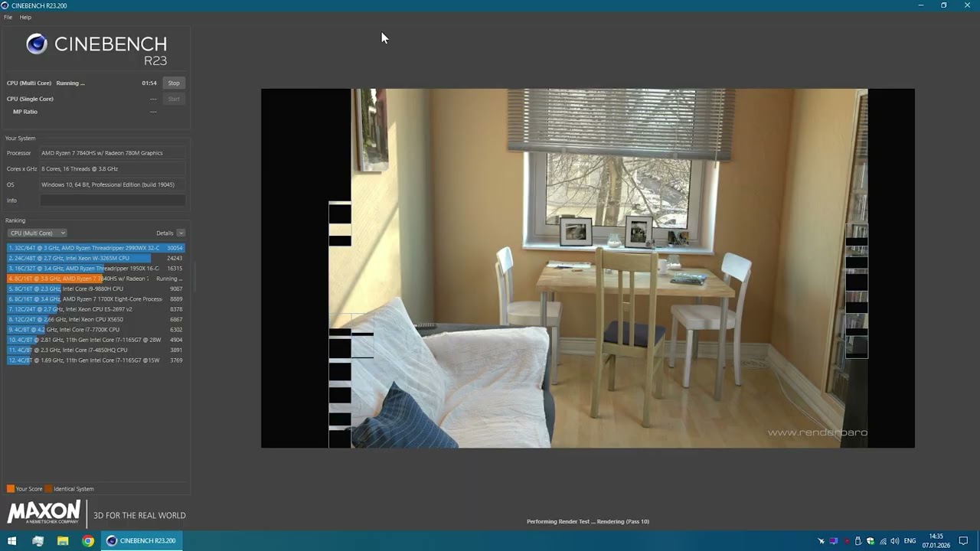Click the ENG language indicator

pyautogui.click(x=910, y=541)
